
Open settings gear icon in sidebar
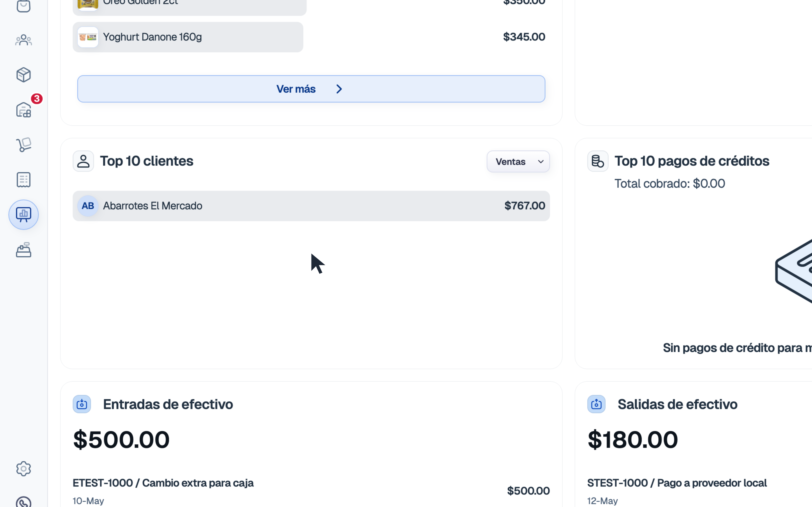23,468
